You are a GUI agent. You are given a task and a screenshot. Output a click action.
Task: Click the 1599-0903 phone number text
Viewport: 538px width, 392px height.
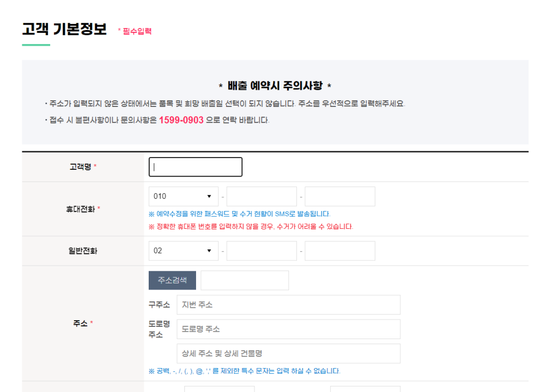(181, 120)
